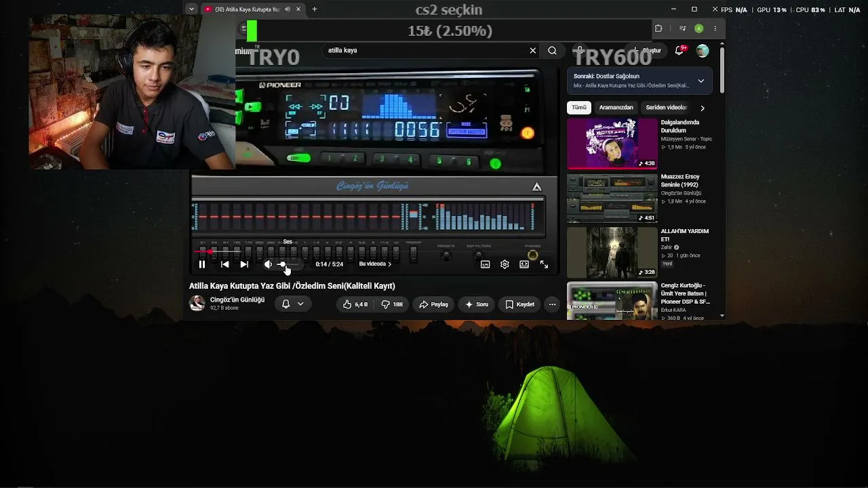Open Chrome extensions puzzle icon
The width and height of the screenshot is (868, 488).
click(x=658, y=28)
